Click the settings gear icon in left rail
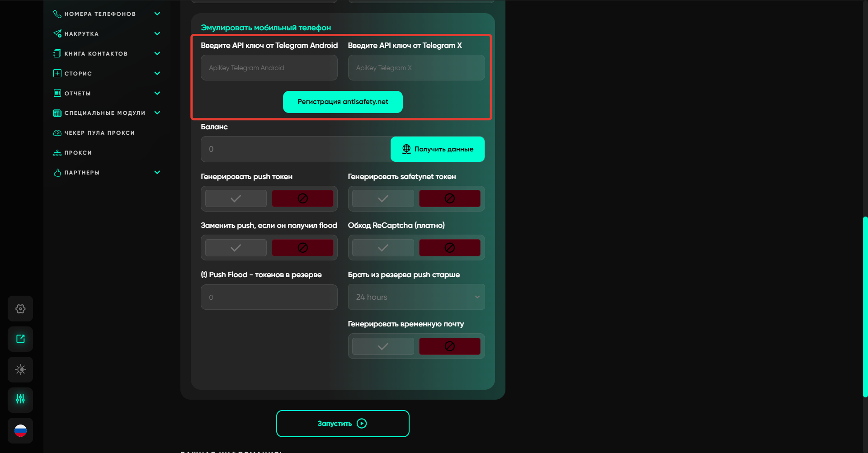 20,309
